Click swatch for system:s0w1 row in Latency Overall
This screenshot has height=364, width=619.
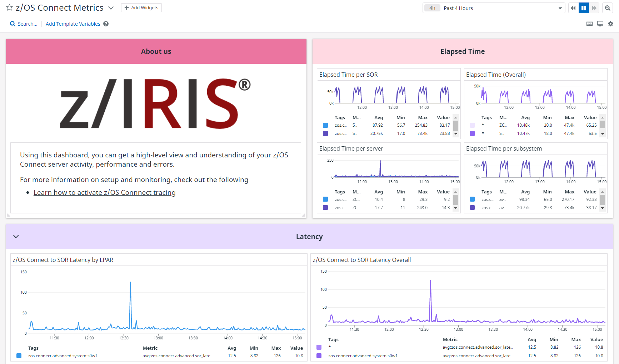[x=319, y=356]
